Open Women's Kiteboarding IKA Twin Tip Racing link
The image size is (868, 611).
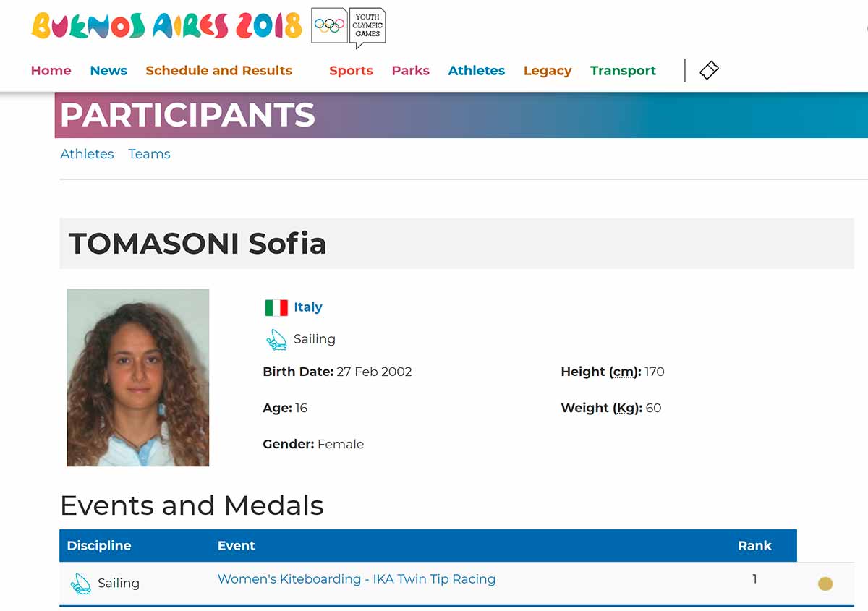click(x=357, y=579)
